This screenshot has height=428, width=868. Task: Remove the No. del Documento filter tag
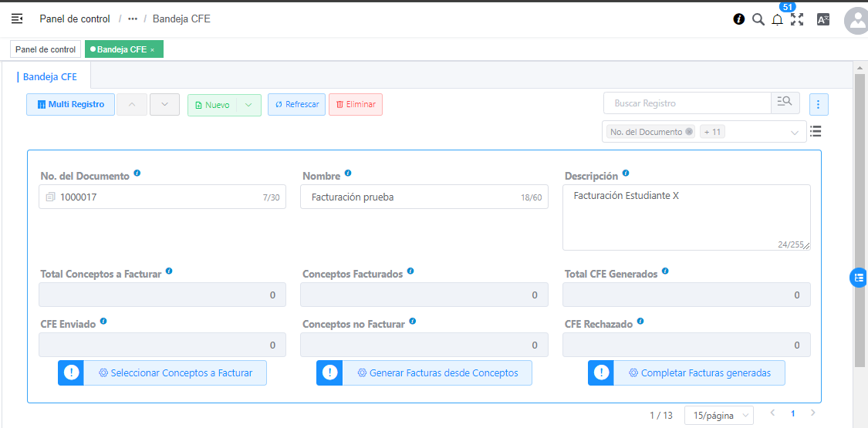point(689,132)
